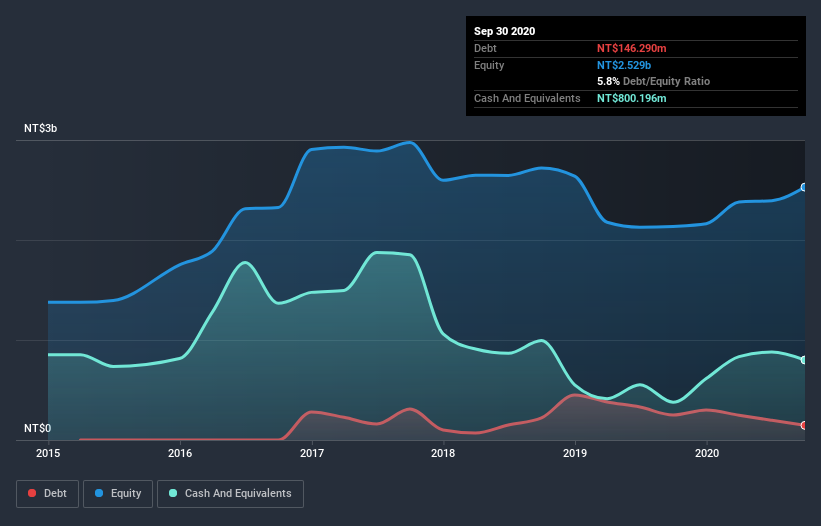Click the Equity row label in tooltip

click(x=489, y=65)
